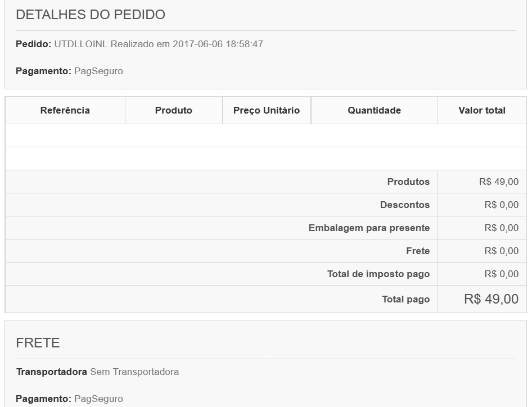Click PagSeguro in the FRETE section
Screen dimensions: 532x407
click(x=98, y=399)
